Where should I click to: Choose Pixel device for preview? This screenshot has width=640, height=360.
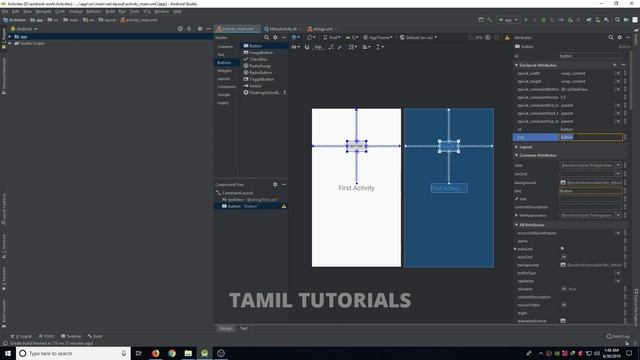coord(332,38)
